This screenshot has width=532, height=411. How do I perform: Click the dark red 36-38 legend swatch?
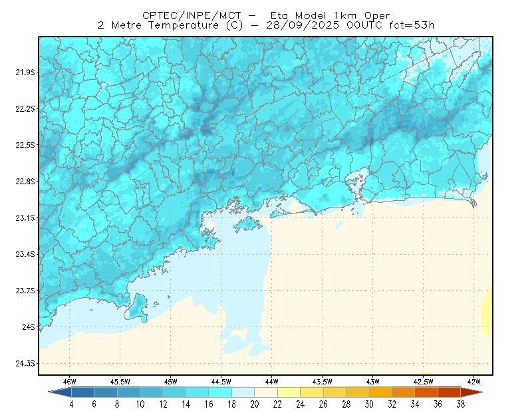[x=449, y=392]
